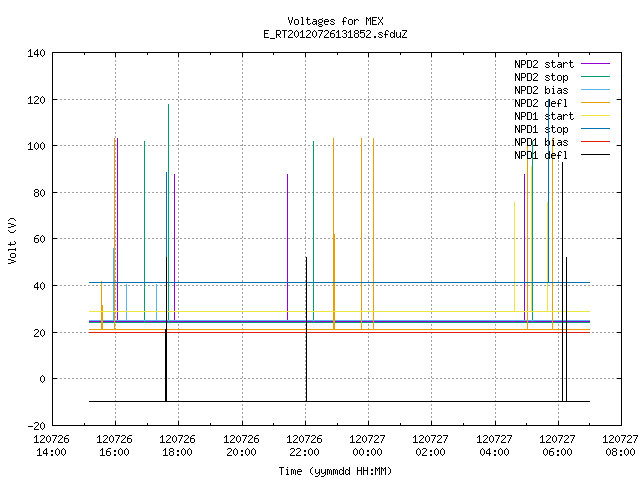The image size is (640, 480).
Task: Select the 'NPD1 bias' legend label
Action: [541, 142]
